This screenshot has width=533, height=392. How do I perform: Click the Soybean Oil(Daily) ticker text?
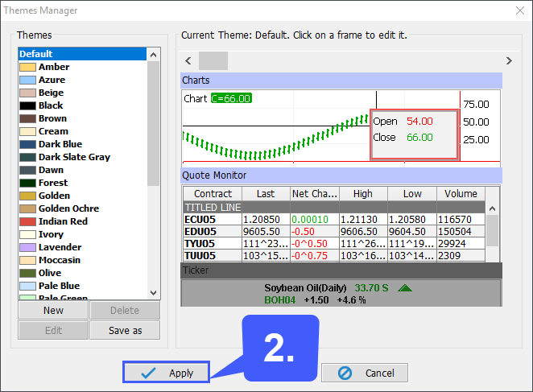(305, 288)
